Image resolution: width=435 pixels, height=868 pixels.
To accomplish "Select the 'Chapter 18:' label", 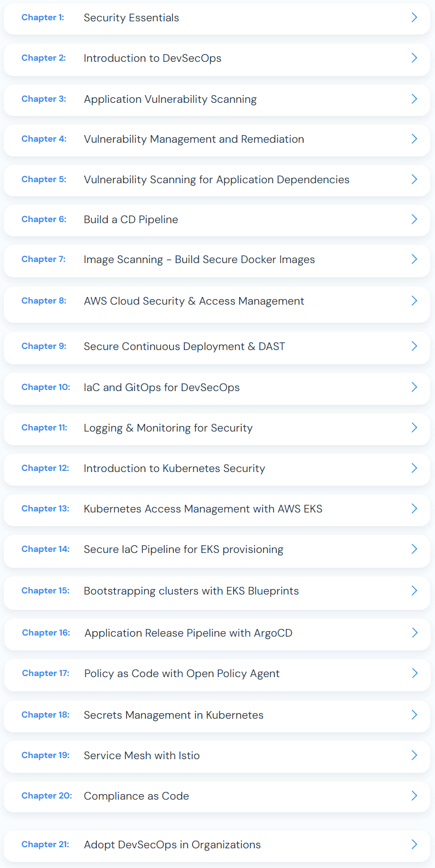I will tap(45, 715).
